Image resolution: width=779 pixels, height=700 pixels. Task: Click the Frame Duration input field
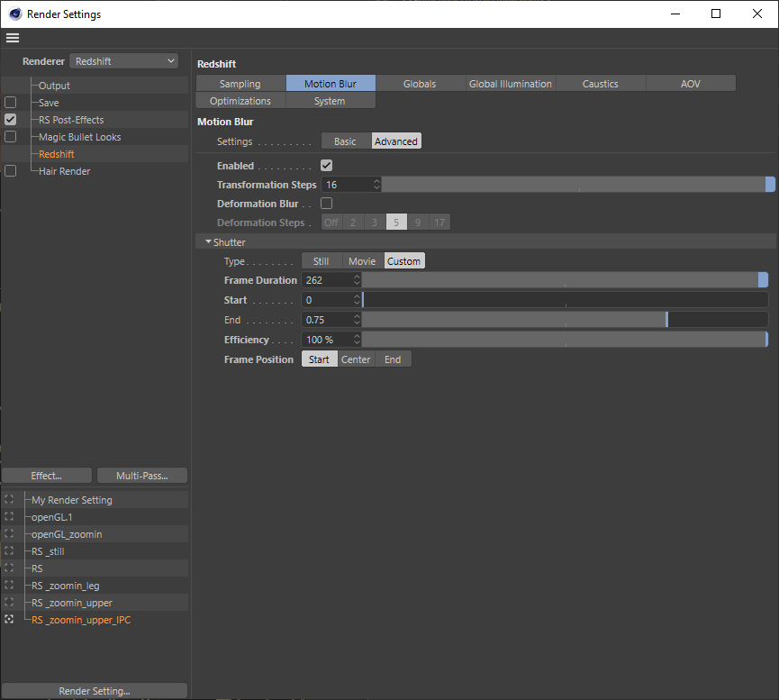[x=327, y=280]
